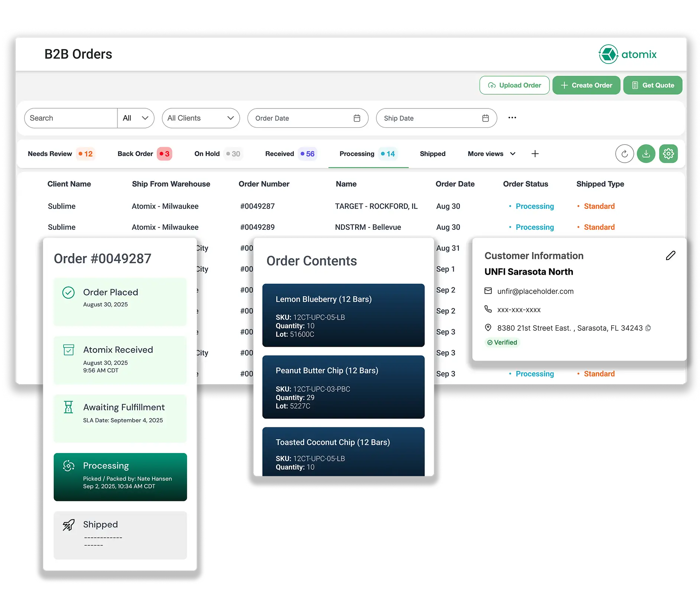
Task: Click the Processing step icon
Action: click(69, 465)
